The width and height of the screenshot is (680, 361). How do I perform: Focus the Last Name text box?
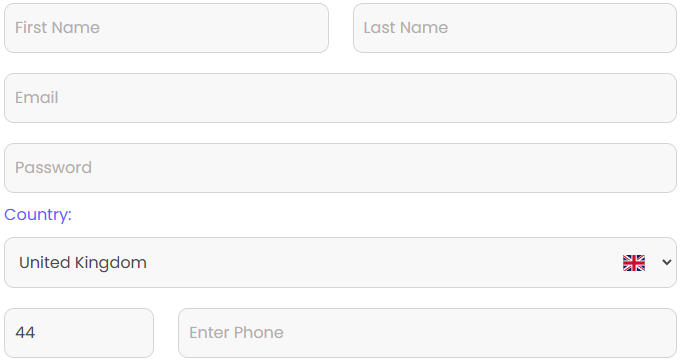[515, 28]
